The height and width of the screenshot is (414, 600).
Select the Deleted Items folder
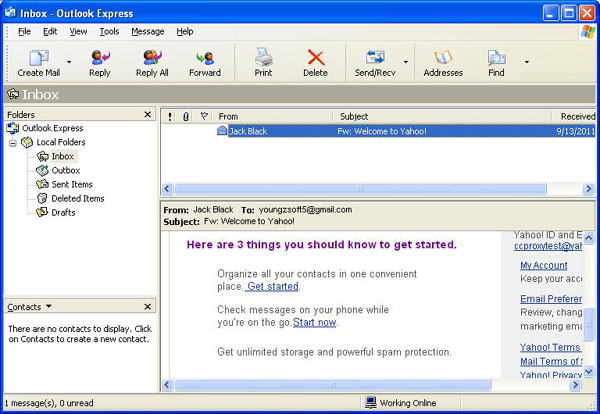[x=78, y=198]
